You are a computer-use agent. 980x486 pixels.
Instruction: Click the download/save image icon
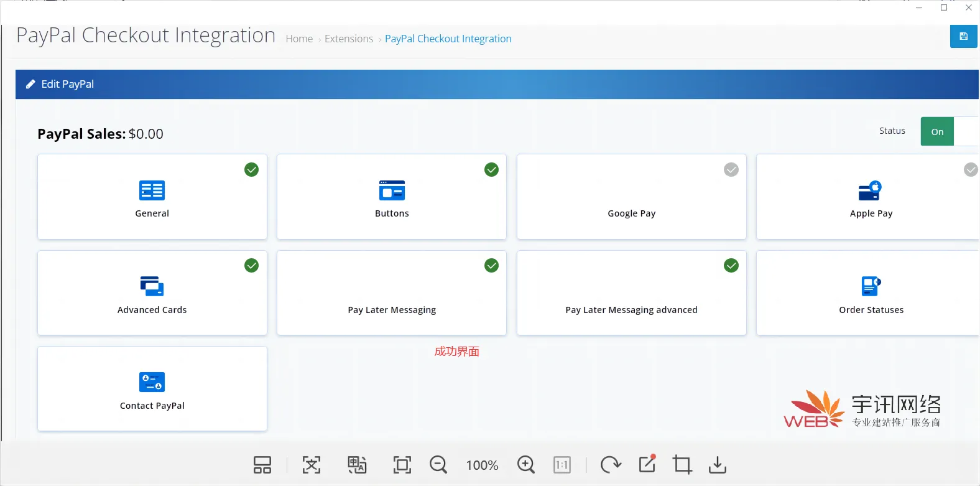(x=718, y=465)
